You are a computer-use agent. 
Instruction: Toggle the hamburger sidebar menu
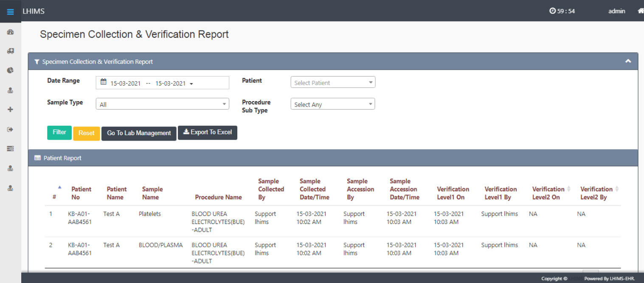(x=11, y=11)
